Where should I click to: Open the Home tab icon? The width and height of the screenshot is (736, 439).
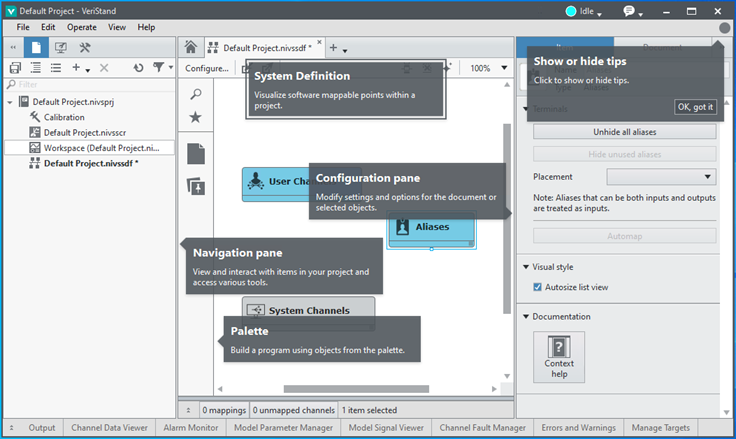click(x=190, y=47)
